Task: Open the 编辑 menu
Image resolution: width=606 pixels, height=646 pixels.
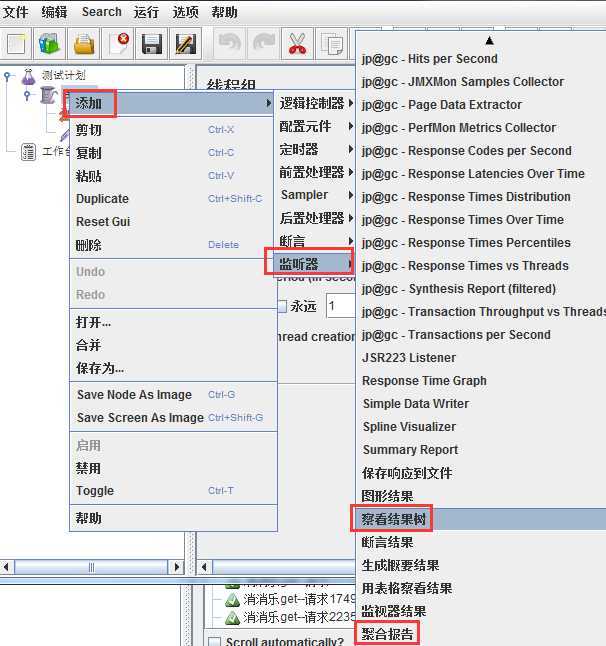Action: click(x=54, y=12)
